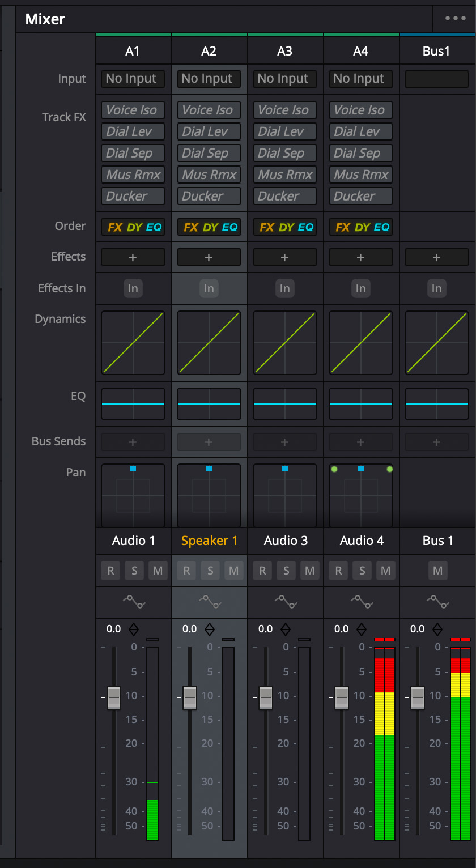Add an effect to track A3

[x=284, y=257]
